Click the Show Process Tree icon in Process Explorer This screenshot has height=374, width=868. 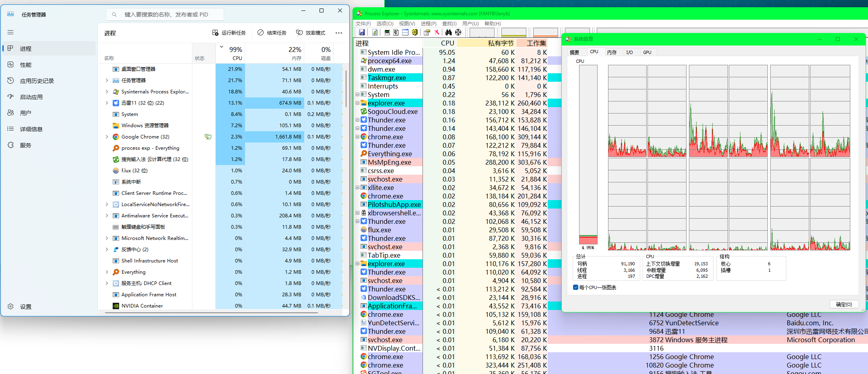click(x=396, y=32)
